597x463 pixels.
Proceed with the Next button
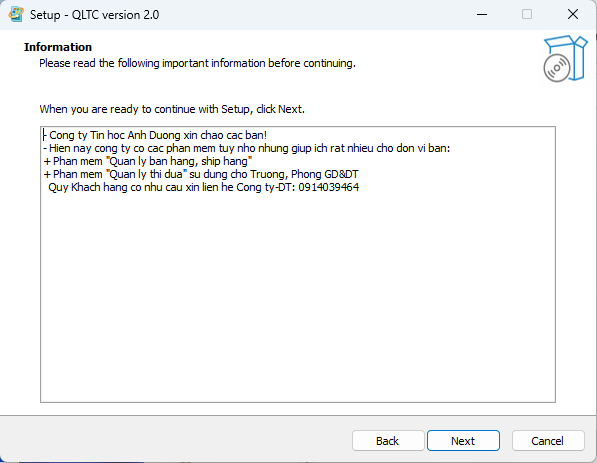tap(463, 441)
